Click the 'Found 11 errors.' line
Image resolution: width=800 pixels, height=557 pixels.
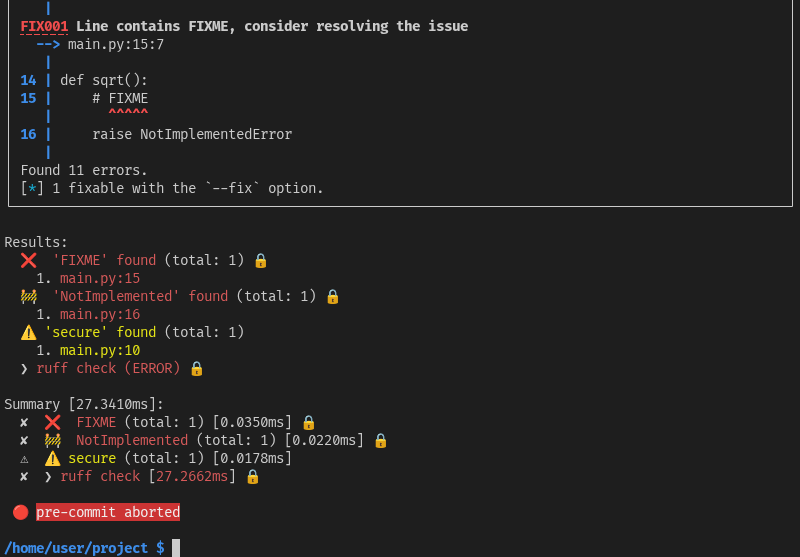(84, 170)
